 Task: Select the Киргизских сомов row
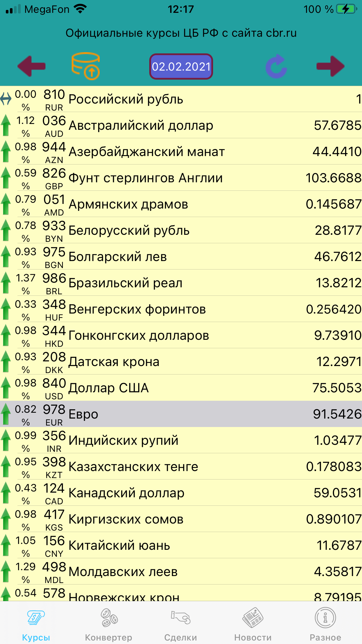coord(181,519)
